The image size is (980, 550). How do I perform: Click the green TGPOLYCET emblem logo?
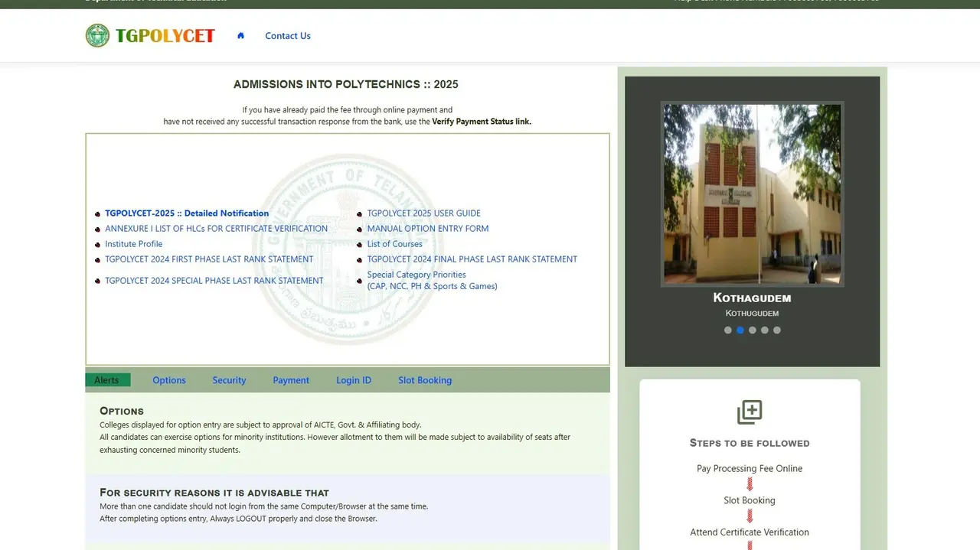(x=97, y=35)
